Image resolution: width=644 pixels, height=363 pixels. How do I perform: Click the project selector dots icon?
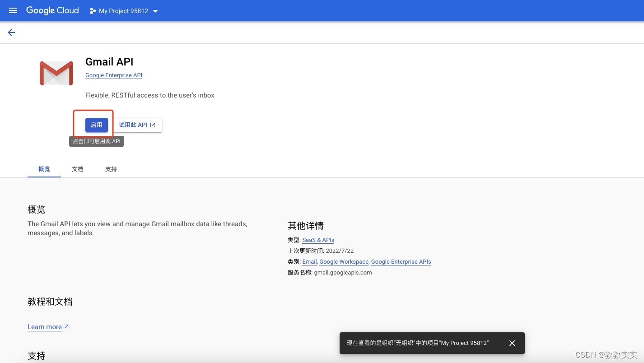93,11
